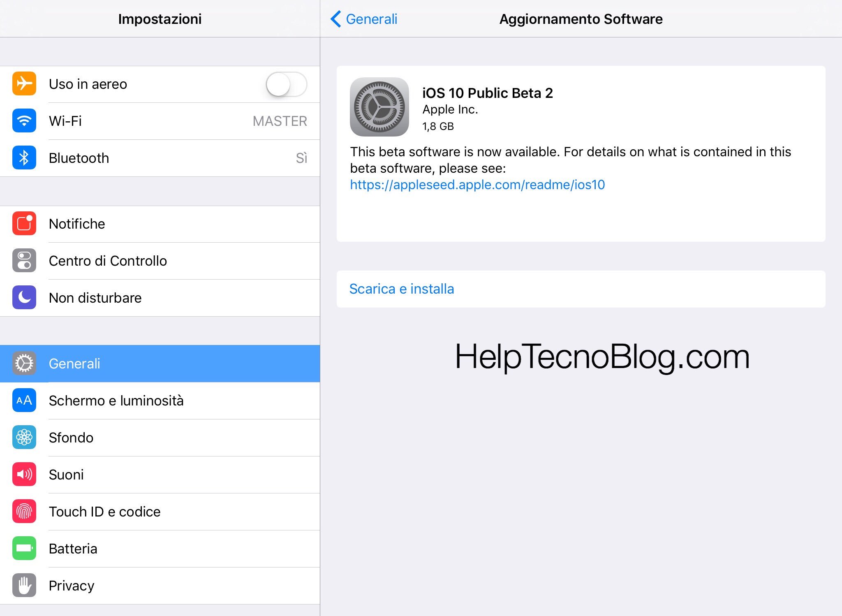Open Centro di Controllo settings
Image resolution: width=842 pixels, height=616 pixels.
coord(160,261)
